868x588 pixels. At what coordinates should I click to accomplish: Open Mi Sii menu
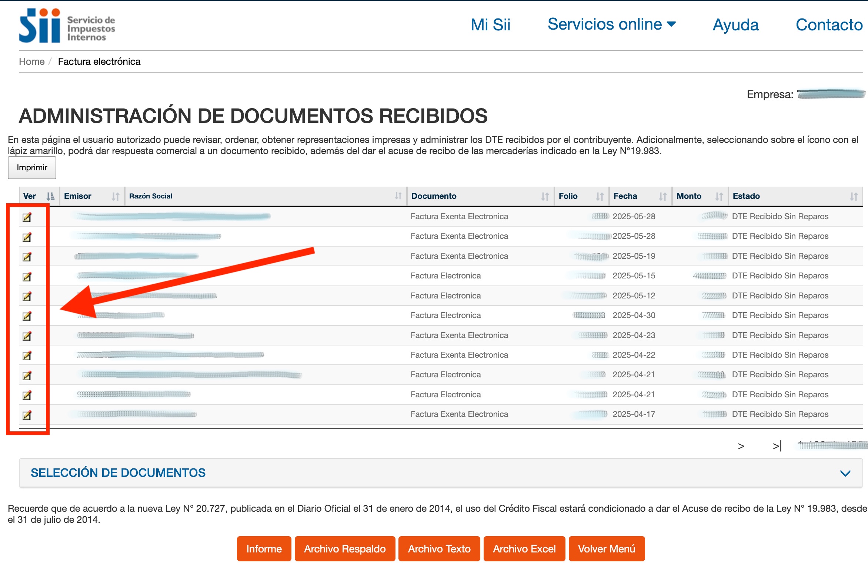pyautogui.click(x=490, y=25)
